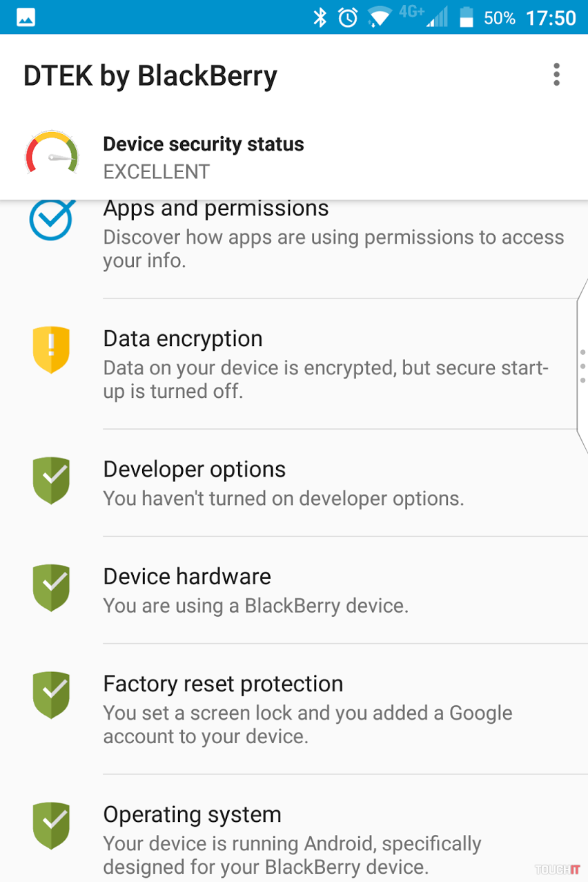
Task: Tap the yellow warning shield icon
Action: tap(52, 349)
